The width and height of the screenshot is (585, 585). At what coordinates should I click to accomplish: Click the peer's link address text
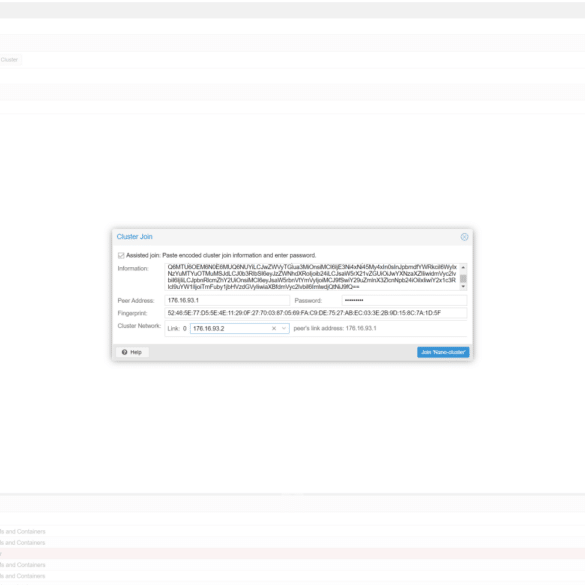(335, 328)
